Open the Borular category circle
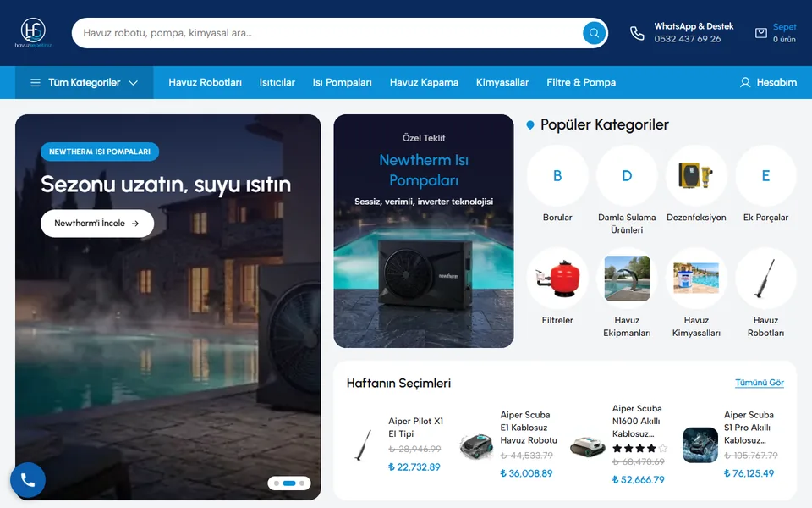The height and width of the screenshot is (508, 812). pos(557,176)
